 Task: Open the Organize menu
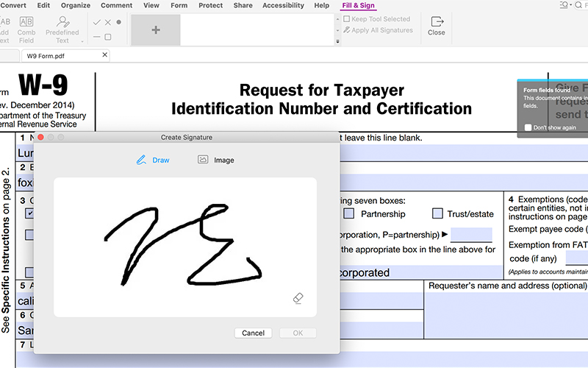pyautogui.click(x=76, y=5)
